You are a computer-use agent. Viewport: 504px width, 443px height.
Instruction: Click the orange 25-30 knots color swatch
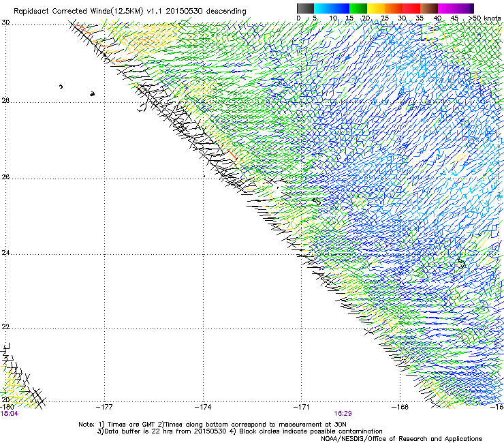click(x=394, y=8)
